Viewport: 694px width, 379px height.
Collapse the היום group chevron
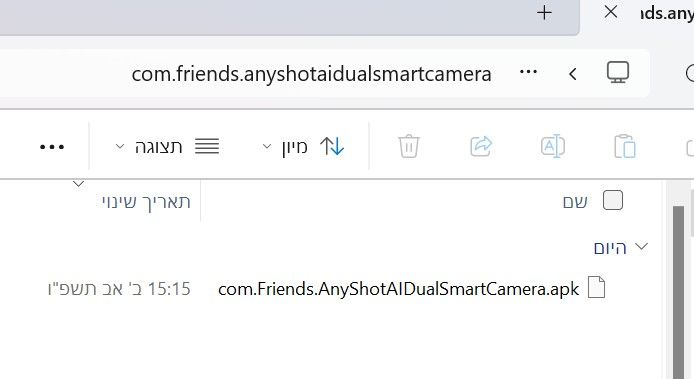(x=641, y=246)
